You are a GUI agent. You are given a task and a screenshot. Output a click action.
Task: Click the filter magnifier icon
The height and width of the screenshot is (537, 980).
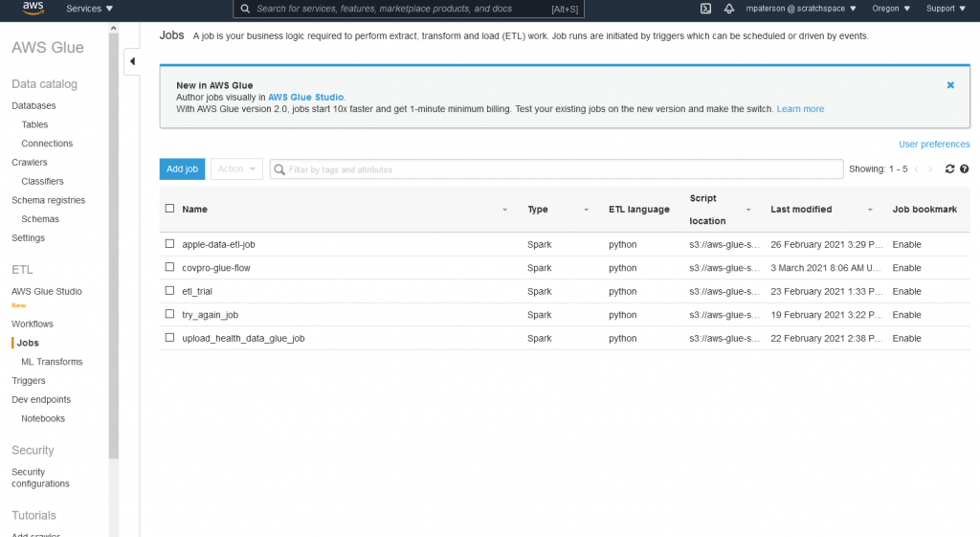pyautogui.click(x=279, y=169)
